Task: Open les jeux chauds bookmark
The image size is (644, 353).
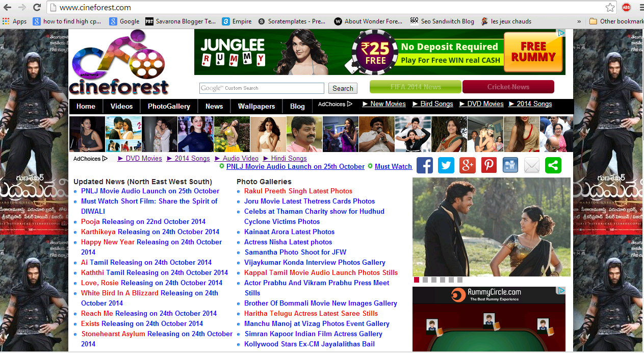Action: pos(506,21)
